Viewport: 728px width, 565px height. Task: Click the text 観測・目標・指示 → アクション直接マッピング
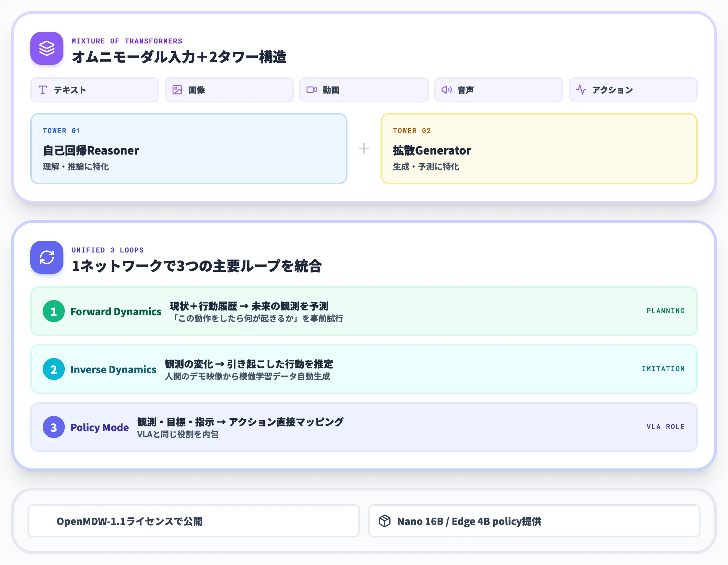(x=241, y=422)
